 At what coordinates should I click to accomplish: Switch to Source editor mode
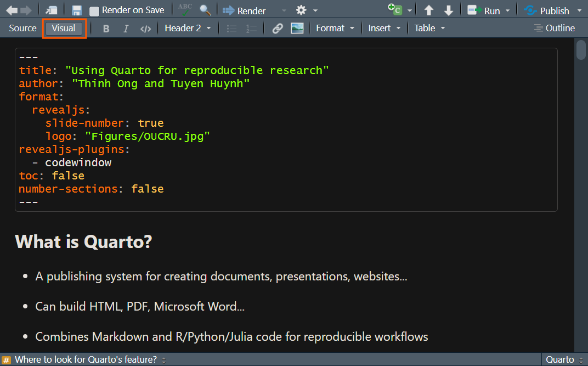[x=22, y=28]
